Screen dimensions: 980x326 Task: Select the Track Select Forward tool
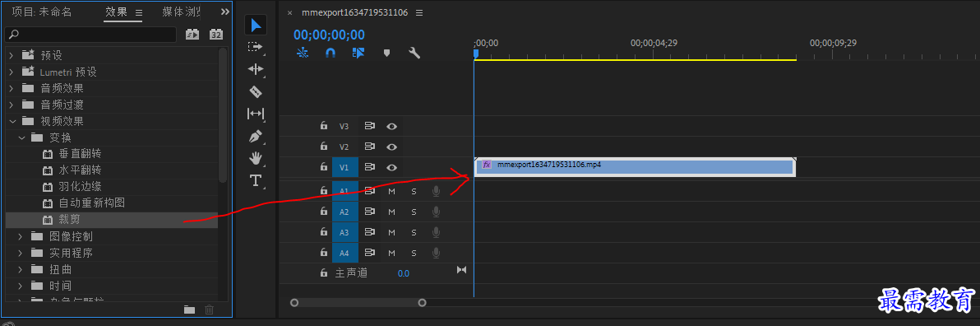point(255,47)
